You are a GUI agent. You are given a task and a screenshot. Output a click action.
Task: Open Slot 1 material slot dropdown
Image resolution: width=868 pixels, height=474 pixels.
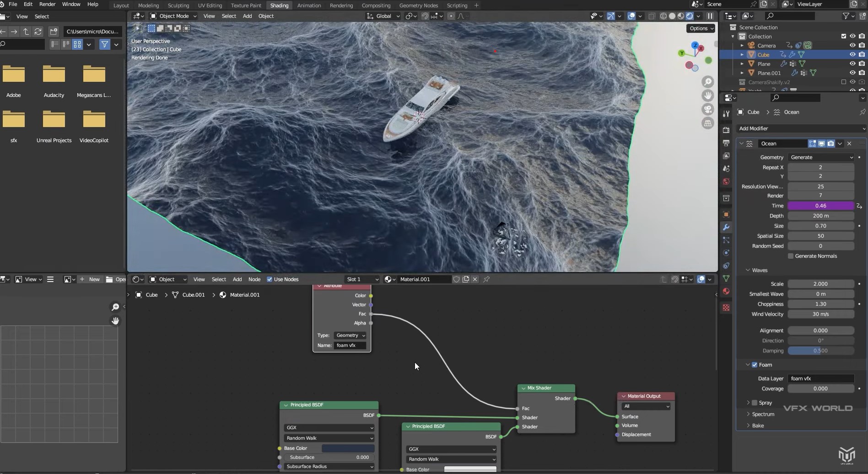coord(362,279)
